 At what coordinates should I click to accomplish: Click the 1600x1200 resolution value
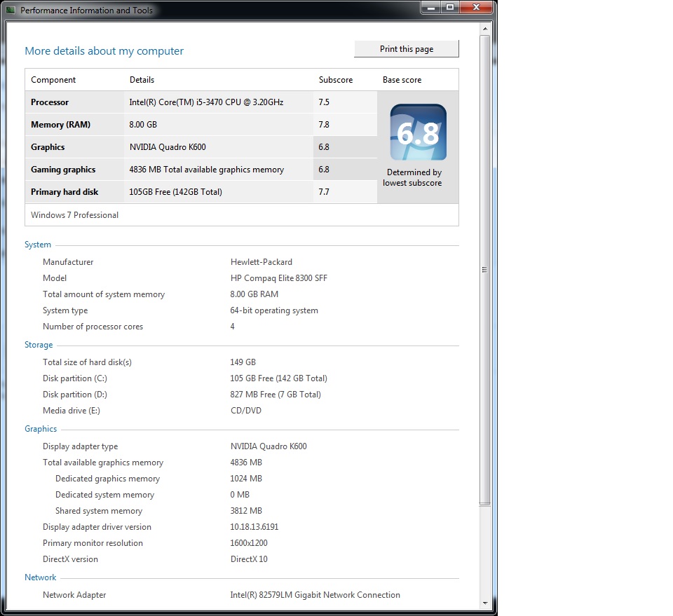click(x=248, y=543)
